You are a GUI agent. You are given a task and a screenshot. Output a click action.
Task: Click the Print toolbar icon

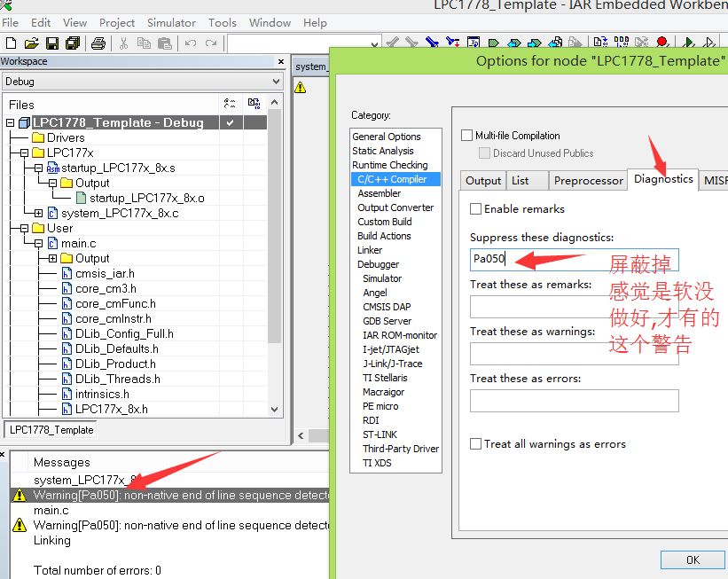pyautogui.click(x=98, y=43)
